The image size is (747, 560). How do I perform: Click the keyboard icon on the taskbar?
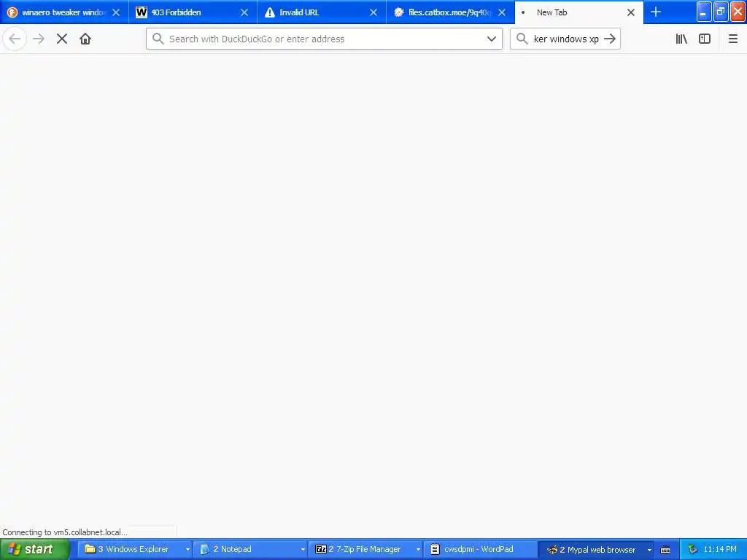pos(665,550)
